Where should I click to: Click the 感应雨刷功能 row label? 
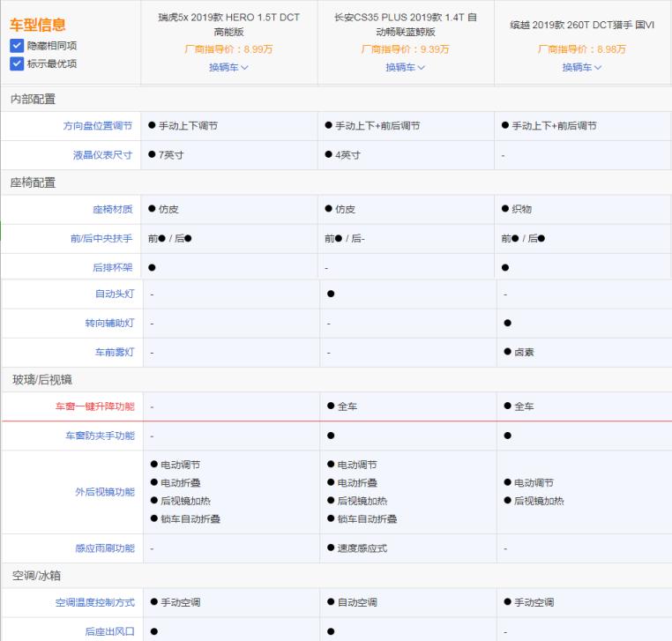click(105, 548)
